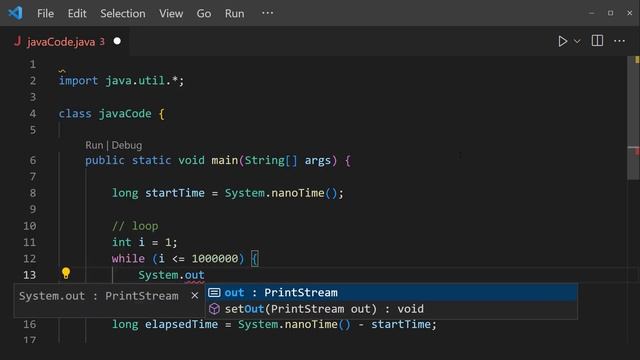Image resolution: width=640 pixels, height=360 pixels.
Task: Open the Selection menu
Action: pos(123,13)
